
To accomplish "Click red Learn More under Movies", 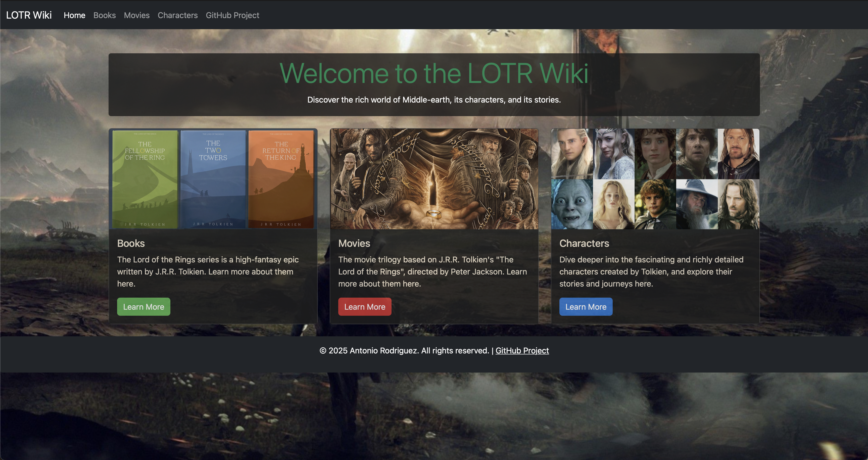I will 365,307.
